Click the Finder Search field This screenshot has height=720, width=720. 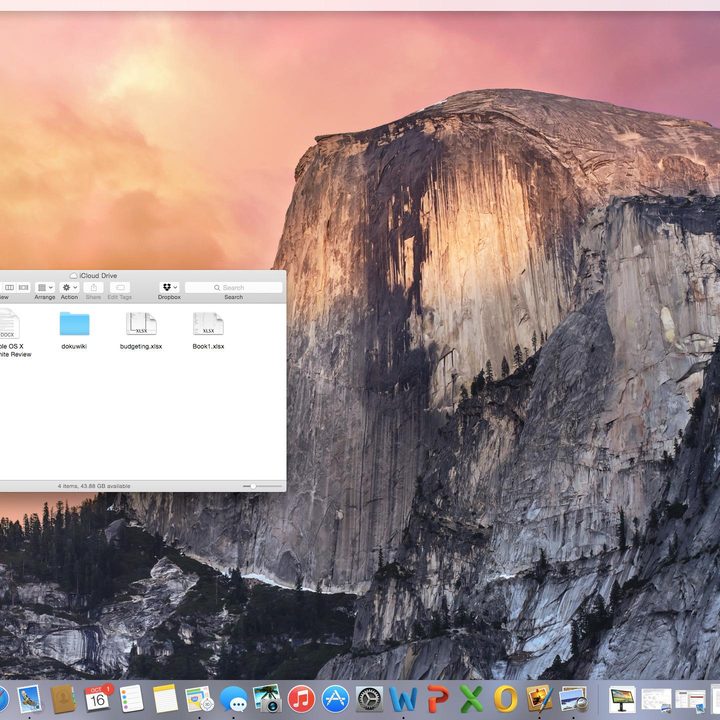234,287
